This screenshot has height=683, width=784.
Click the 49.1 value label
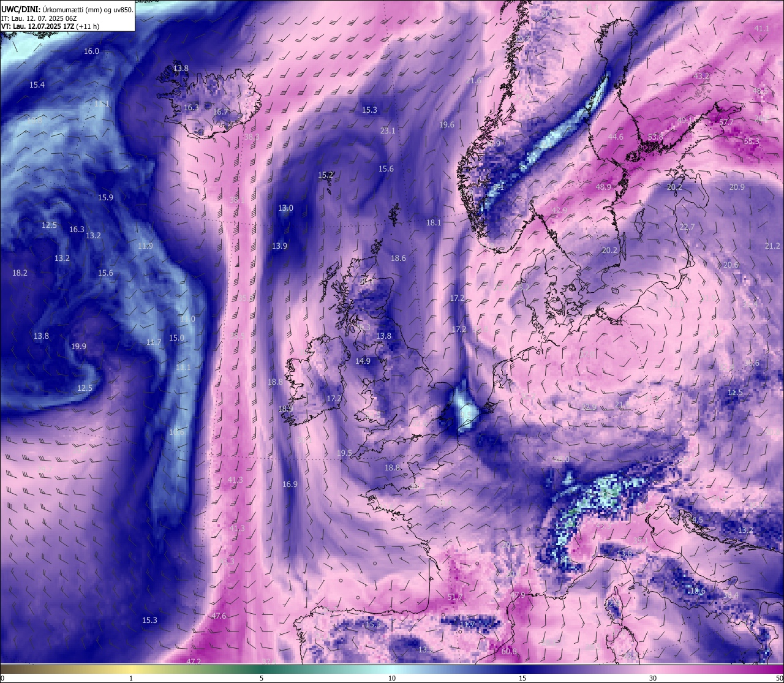click(685, 121)
